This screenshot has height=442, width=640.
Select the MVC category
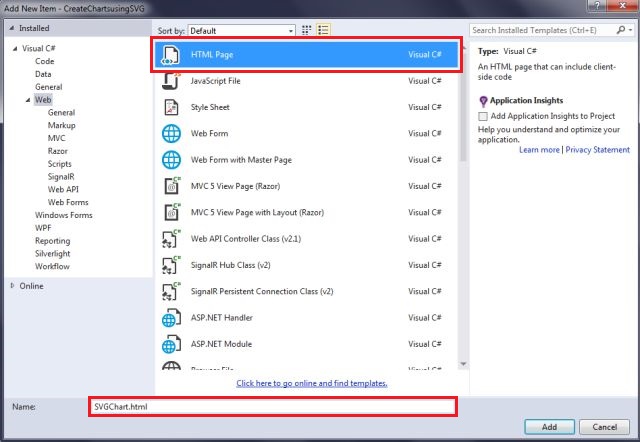(56, 138)
